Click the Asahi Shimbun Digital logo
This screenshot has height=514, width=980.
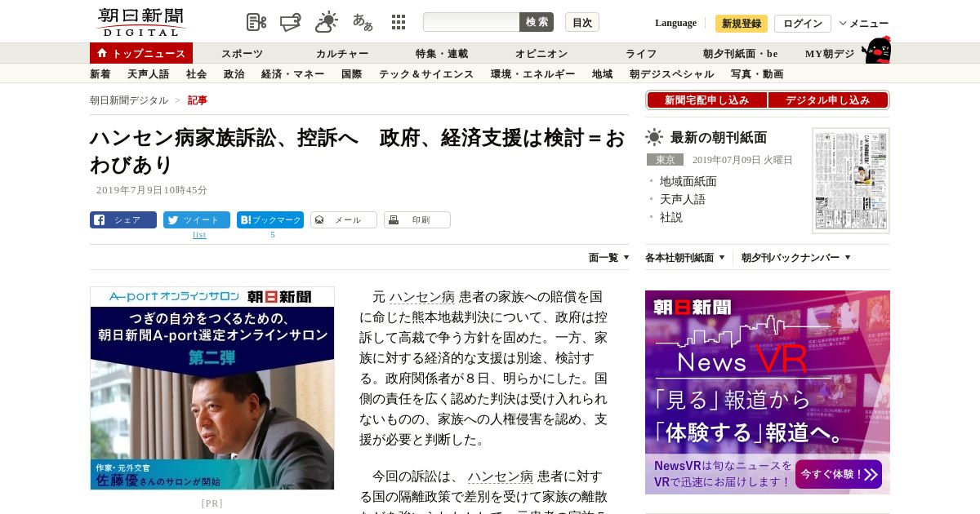[140, 22]
